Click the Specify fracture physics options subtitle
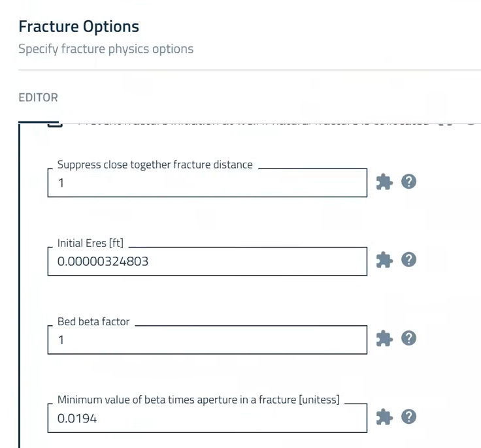This screenshot has height=448, width=481. click(106, 49)
